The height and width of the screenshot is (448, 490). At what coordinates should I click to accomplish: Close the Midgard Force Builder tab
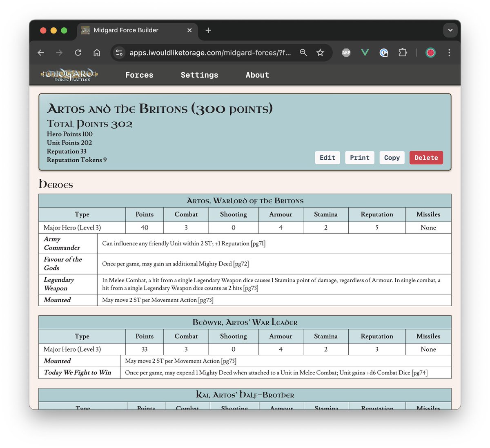(x=189, y=30)
